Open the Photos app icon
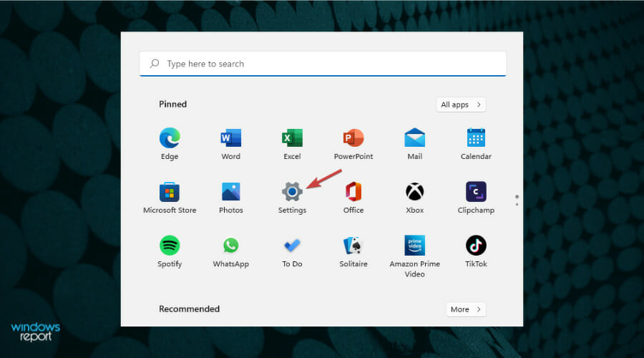Screen dimensions: 644x358 231,192
